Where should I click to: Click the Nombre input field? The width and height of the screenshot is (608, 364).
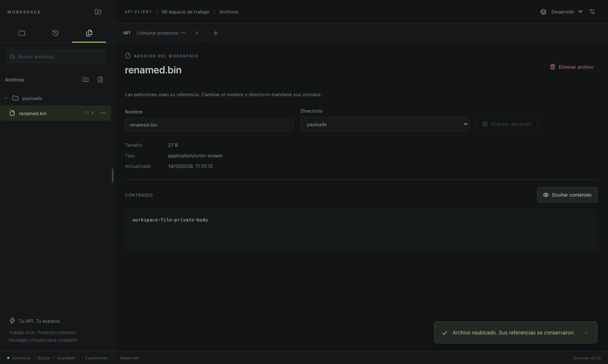209,125
